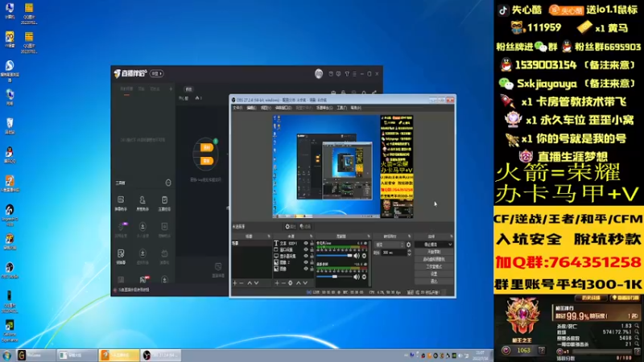Move the scene up in the Scenes panel
Viewport: 644px width, 362px height.
tap(250, 283)
